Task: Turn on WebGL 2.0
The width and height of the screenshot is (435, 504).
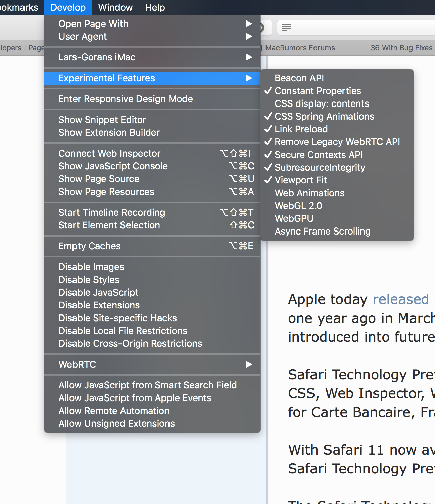Action: [337, 206]
